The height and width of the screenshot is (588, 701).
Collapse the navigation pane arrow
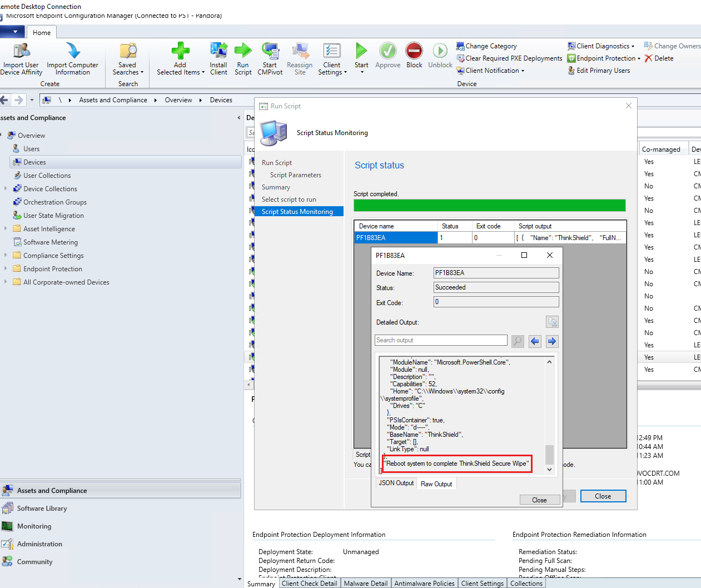tap(239, 118)
